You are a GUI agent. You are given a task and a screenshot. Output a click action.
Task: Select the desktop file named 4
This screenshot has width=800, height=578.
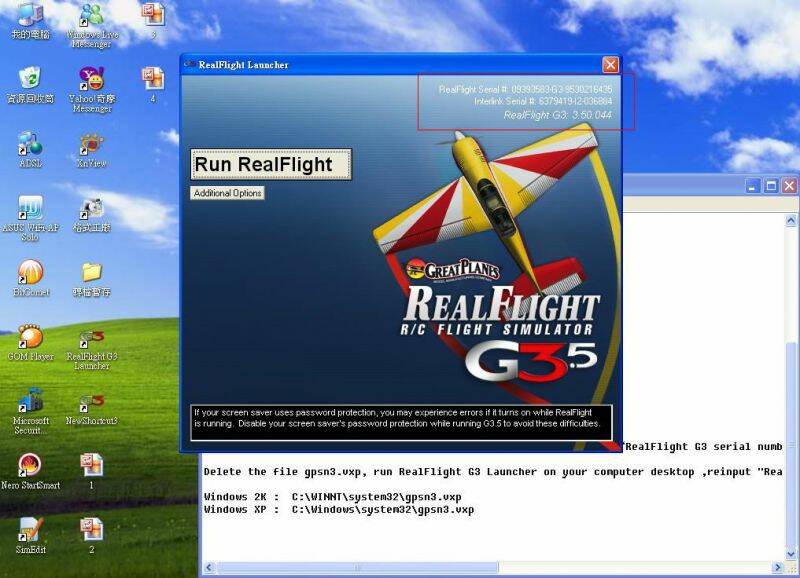click(153, 84)
